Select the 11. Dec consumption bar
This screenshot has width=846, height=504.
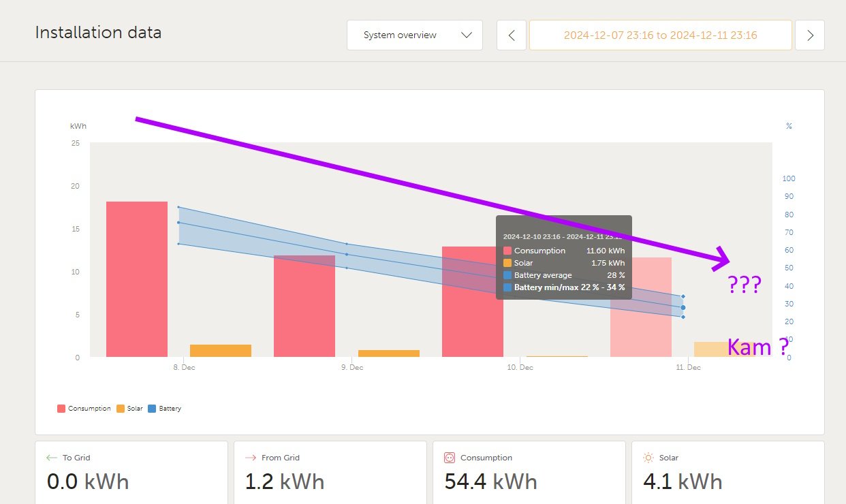[x=641, y=307]
